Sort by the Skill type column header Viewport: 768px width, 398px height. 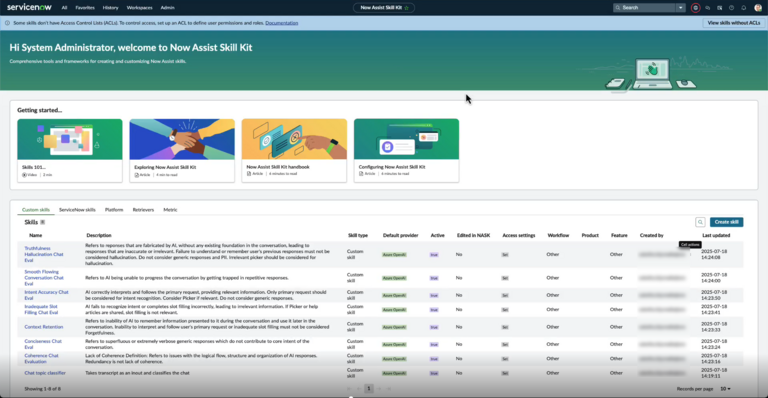tap(358, 235)
